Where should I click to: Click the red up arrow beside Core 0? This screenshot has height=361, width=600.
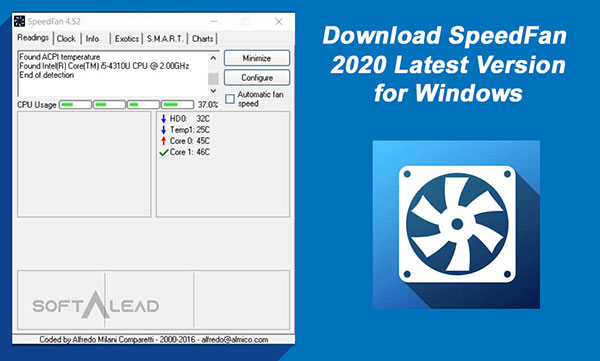click(164, 141)
